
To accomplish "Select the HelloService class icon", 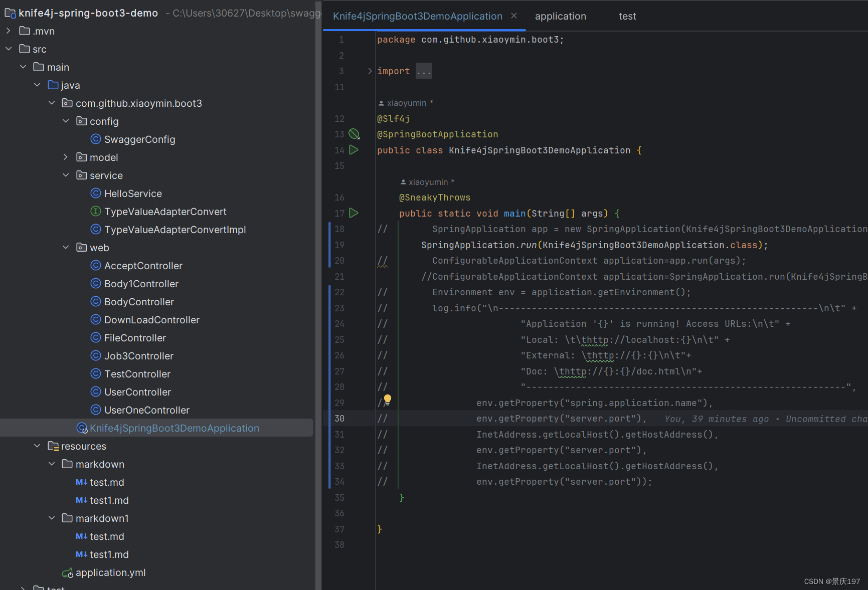I will click(95, 193).
